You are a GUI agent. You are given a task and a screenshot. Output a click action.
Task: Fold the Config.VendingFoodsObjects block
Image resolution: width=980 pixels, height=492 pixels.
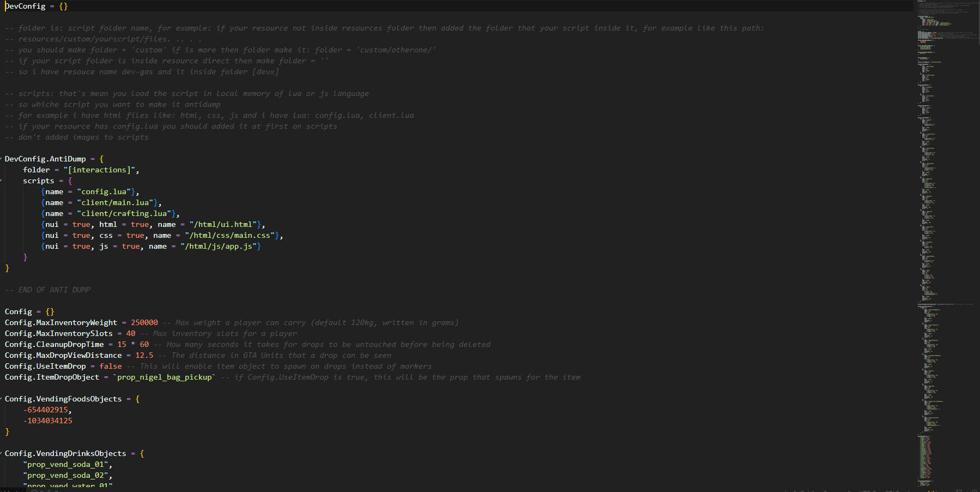(2, 399)
